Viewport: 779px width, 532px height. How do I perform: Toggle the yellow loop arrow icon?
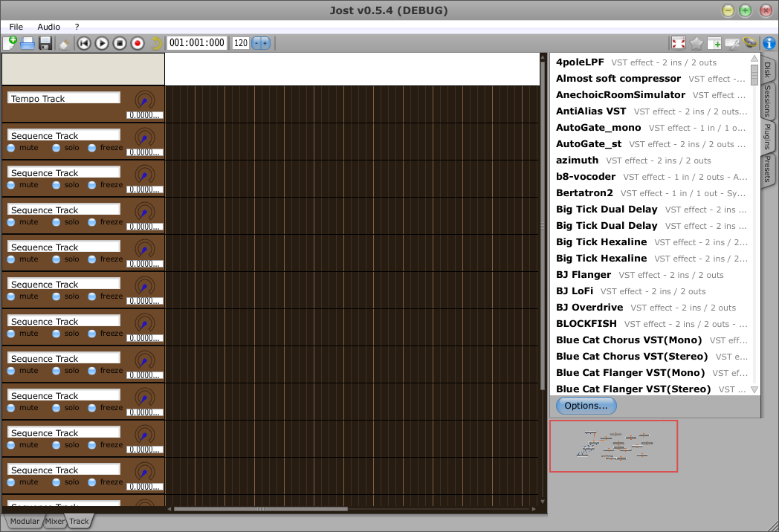pyautogui.click(x=156, y=43)
